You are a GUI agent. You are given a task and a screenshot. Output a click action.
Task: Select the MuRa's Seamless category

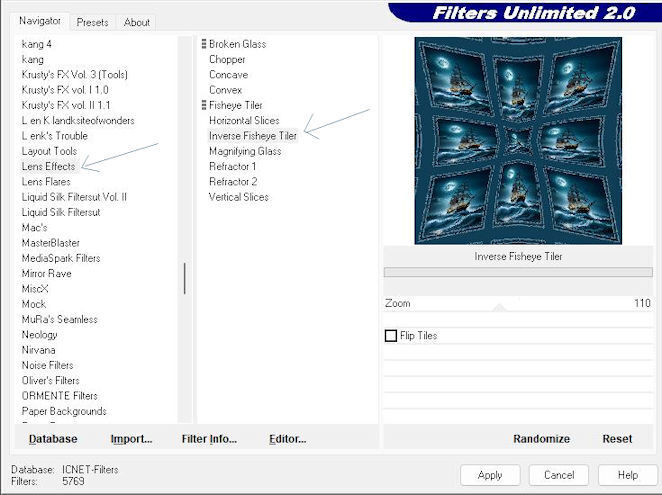point(60,319)
